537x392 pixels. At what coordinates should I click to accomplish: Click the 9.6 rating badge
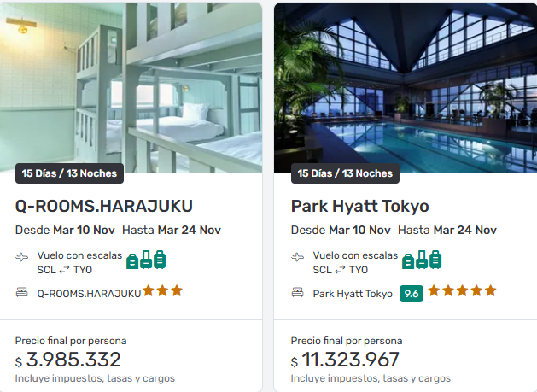[x=412, y=293]
